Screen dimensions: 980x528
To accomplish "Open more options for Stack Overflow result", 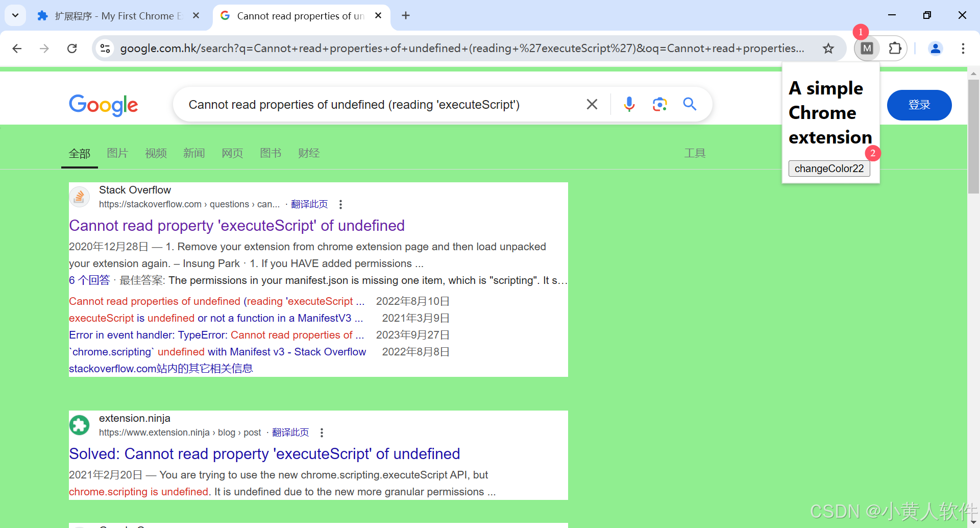I will pos(340,204).
